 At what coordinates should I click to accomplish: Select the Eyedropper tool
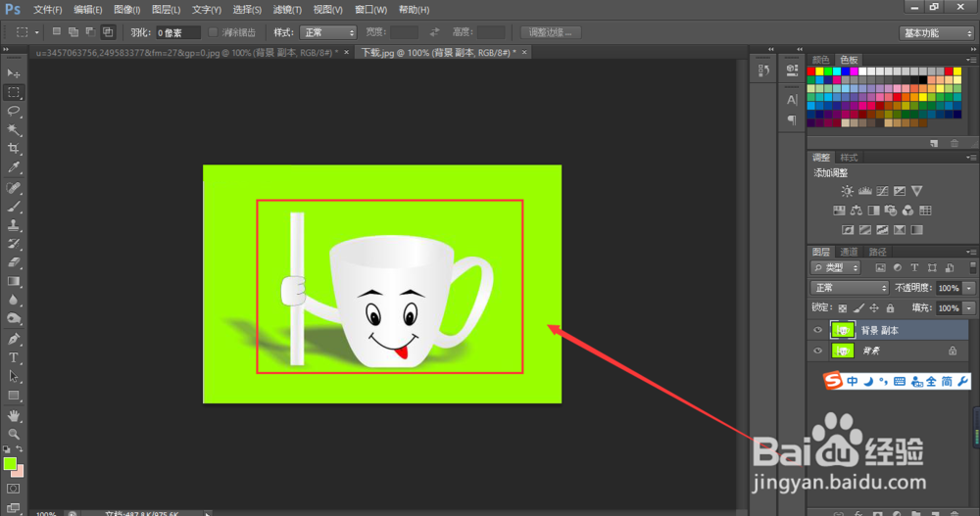(13, 167)
